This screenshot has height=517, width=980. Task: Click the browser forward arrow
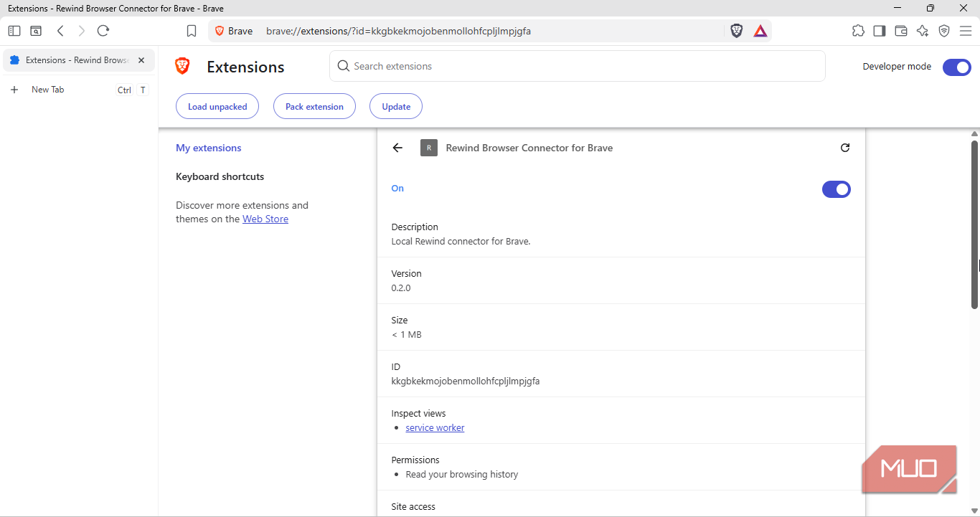coord(81,31)
